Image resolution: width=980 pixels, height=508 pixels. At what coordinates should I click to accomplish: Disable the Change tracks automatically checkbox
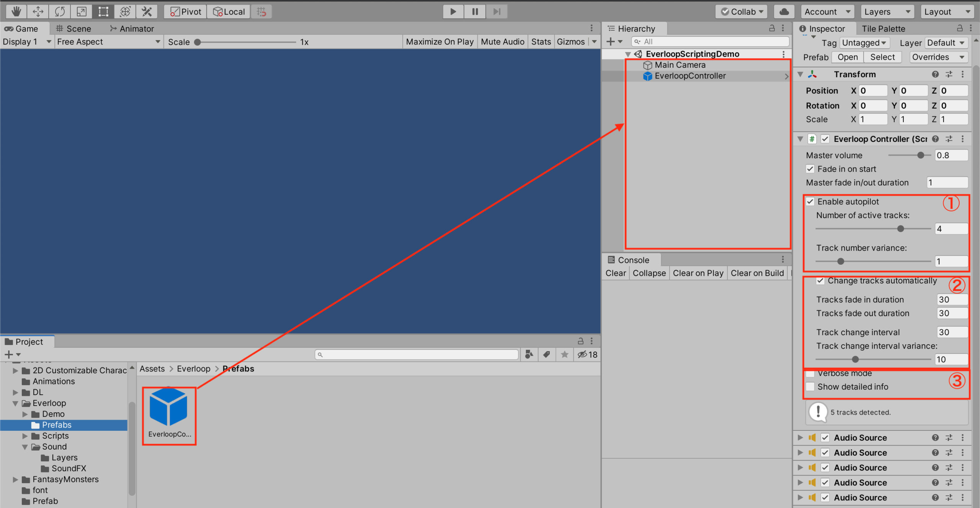[820, 280]
